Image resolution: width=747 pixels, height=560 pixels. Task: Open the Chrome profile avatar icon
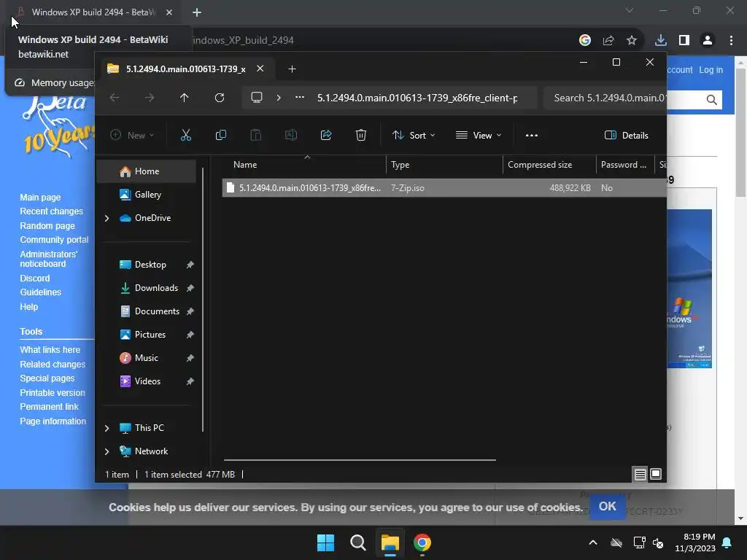point(708,40)
